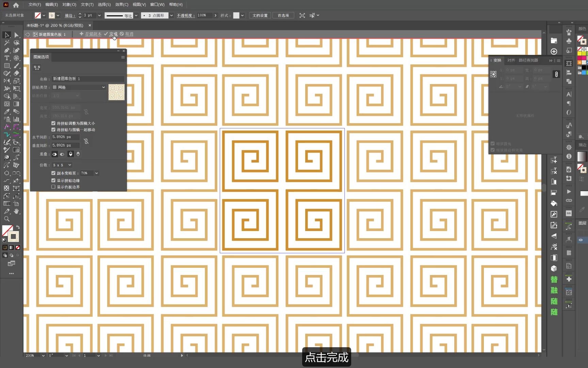The image size is (588, 368).
Task: Open the 对象(O) menu
Action: point(69,5)
